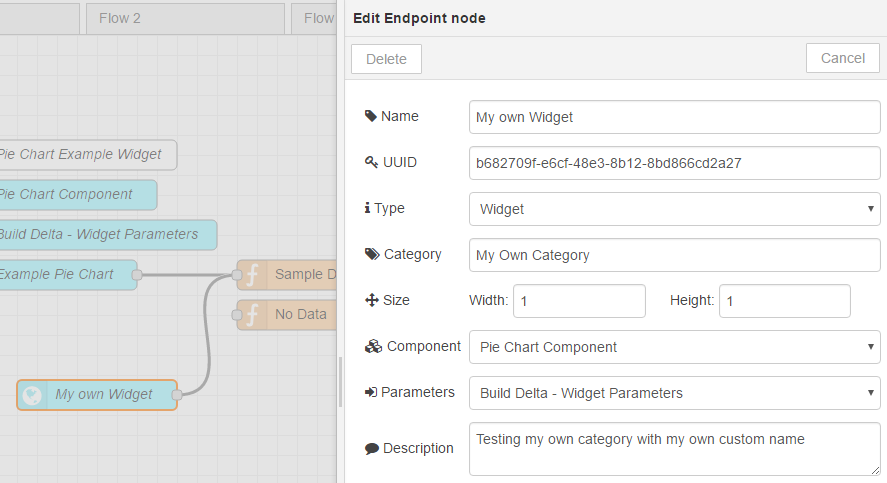Click the tag icon beside Name
The image size is (887, 483).
pos(371,116)
